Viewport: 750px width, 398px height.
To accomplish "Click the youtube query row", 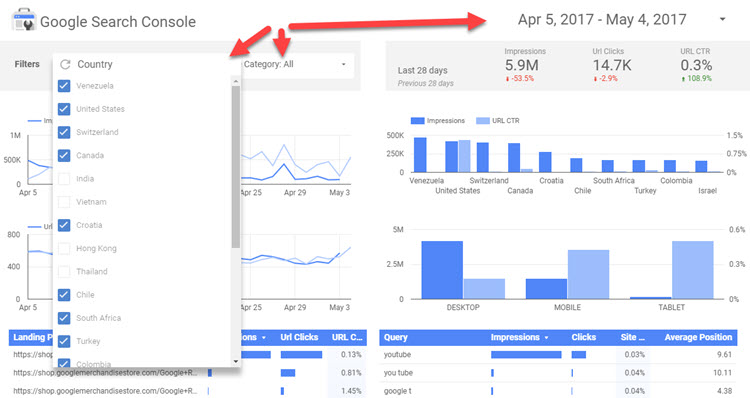I will tap(558, 354).
